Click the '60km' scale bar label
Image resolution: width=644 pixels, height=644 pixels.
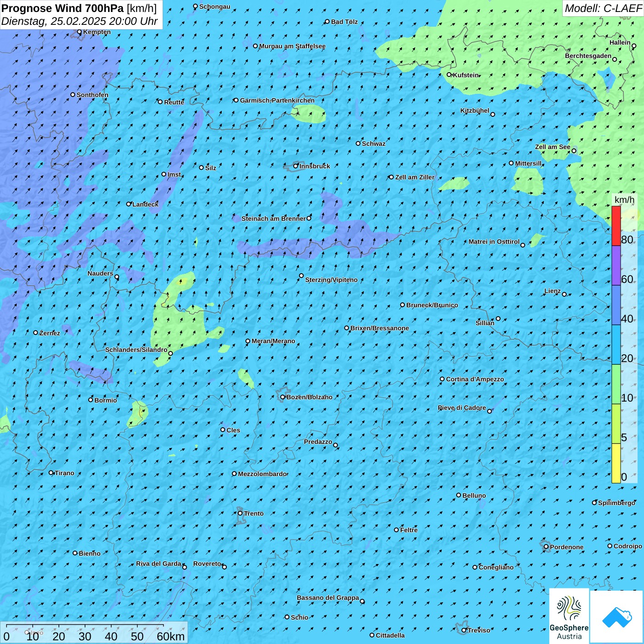point(171,636)
